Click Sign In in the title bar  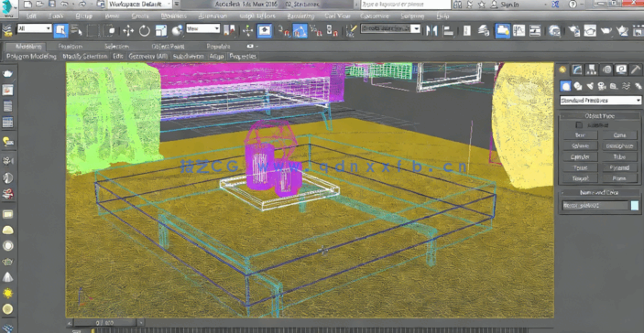pyautogui.click(x=509, y=4)
